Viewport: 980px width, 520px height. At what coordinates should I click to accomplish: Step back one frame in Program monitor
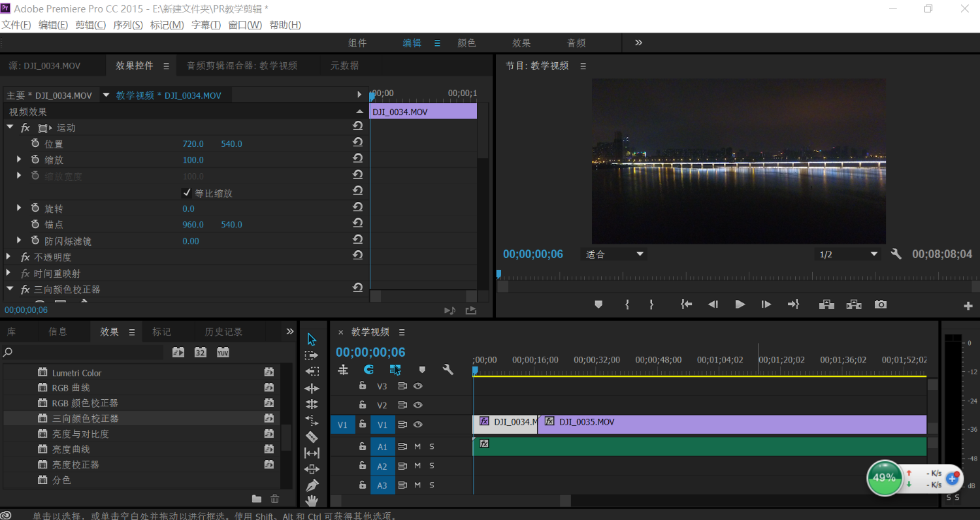[x=713, y=304]
